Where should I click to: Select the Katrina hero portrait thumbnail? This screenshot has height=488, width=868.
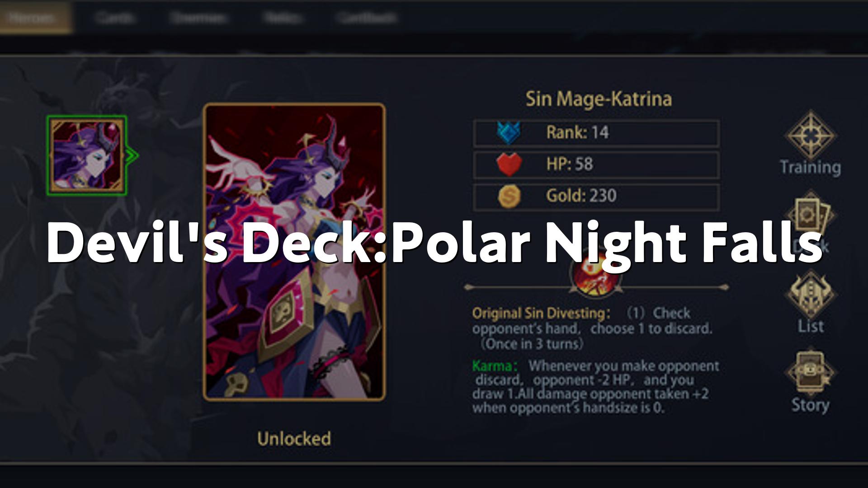pyautogui.click(x=87, y=156)
